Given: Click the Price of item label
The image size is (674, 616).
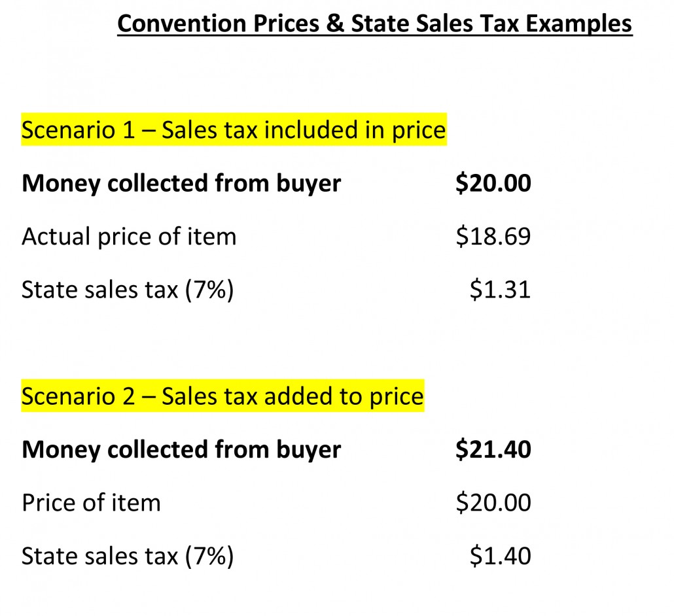Looking at the screenshot, I should (91, 503).
